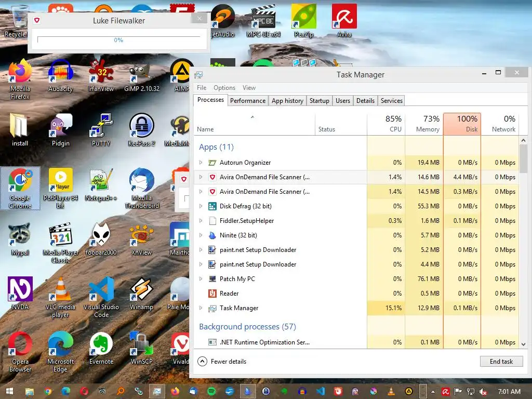Expand Fiddler.SetupHelper process entry
Screen dimensions: 532x399
(201, 221)
